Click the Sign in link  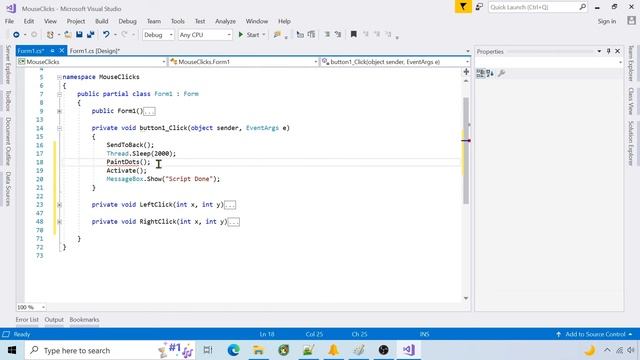point(607,21)
